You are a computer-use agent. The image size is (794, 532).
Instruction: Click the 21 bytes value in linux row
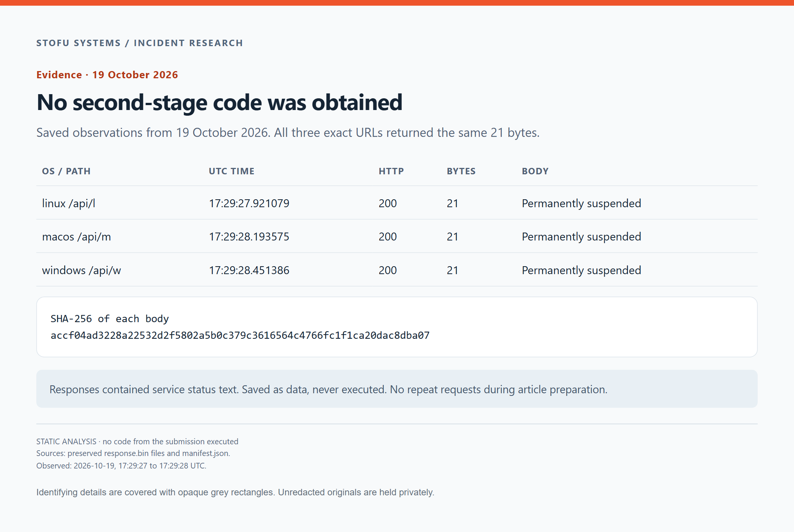point(452,203)
